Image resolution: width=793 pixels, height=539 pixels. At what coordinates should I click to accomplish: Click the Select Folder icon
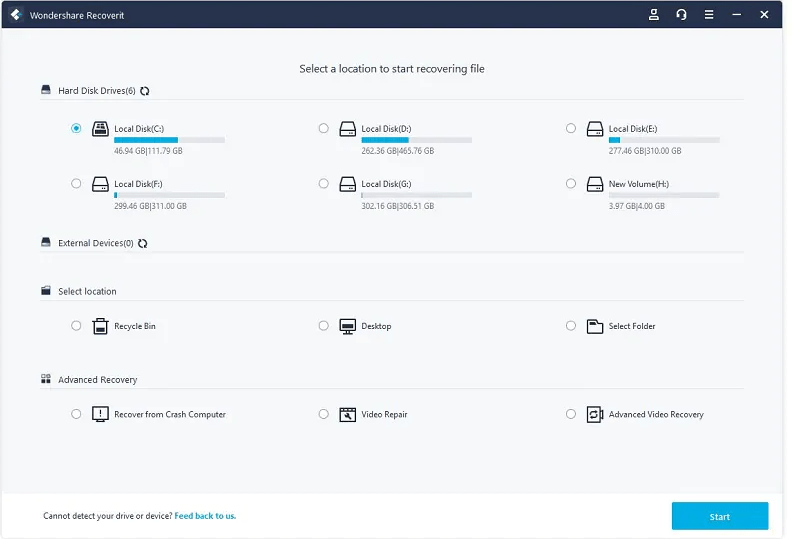pos(594,326)
